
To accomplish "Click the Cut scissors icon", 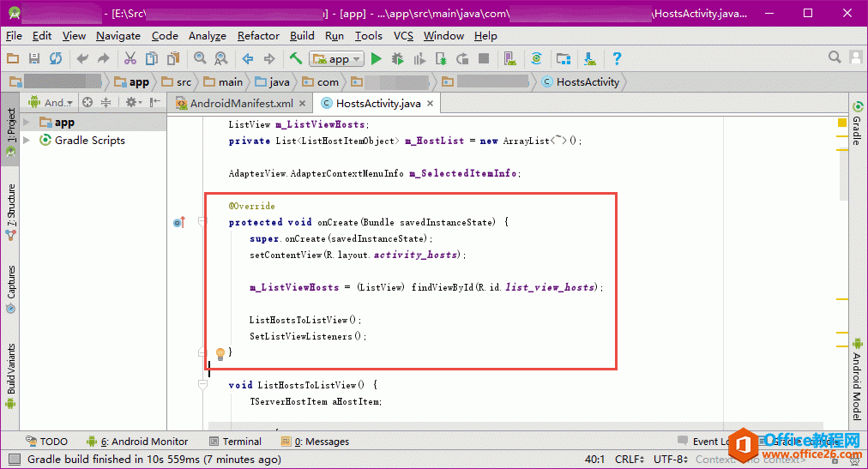I will coord(130,59).
